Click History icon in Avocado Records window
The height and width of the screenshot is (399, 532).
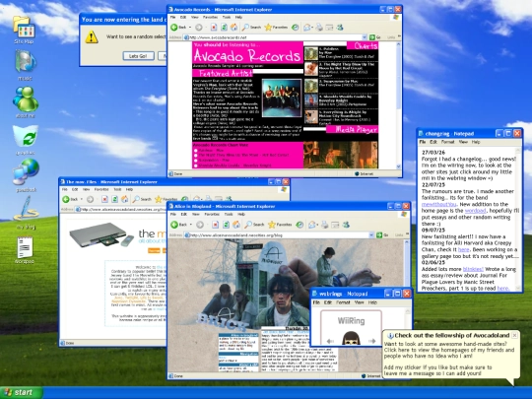point(296,28)
